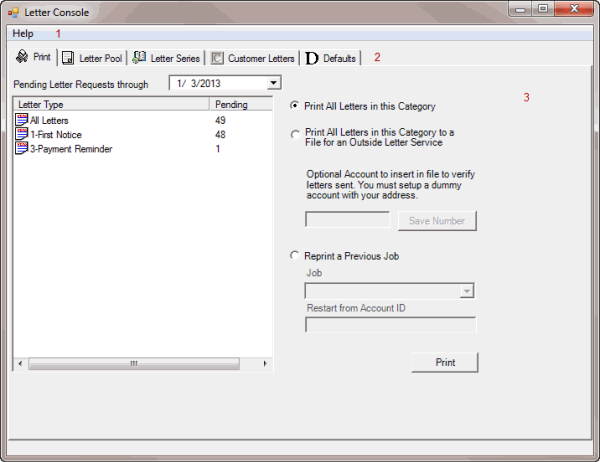Click the Save Number button
This screenshot has height=462, width=600.
(x=437, y=221)
